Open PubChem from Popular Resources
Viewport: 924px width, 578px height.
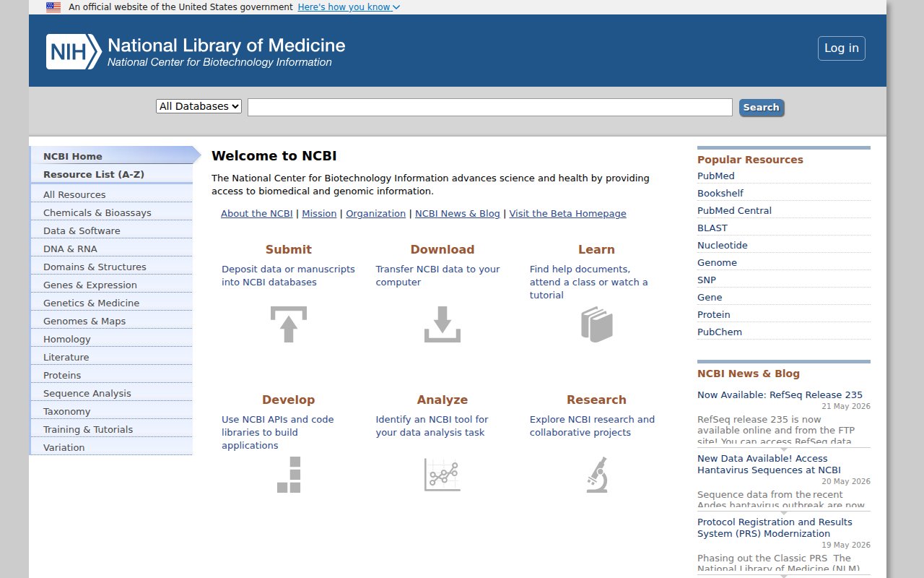click(720, 332)
